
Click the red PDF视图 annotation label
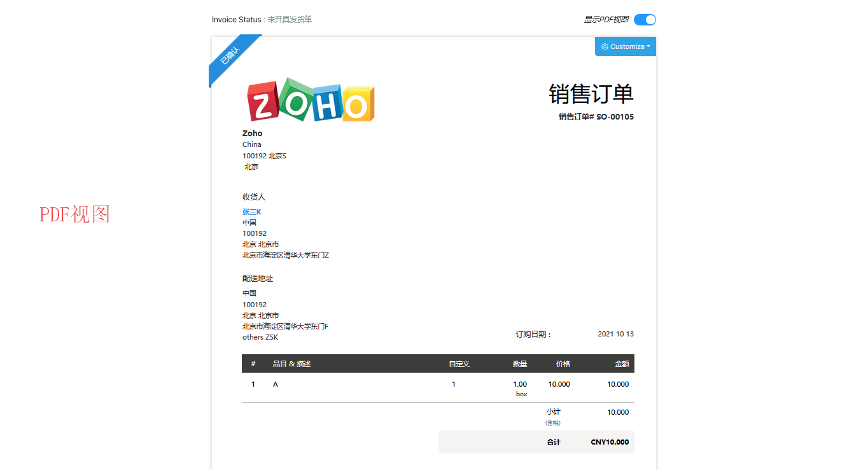(x=74, y=215)
